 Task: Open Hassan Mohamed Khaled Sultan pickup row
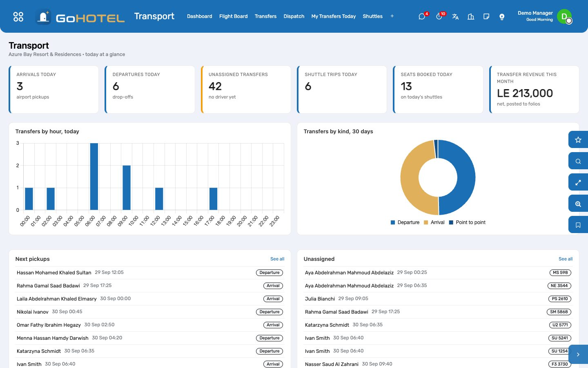click(x=150, y=273)
